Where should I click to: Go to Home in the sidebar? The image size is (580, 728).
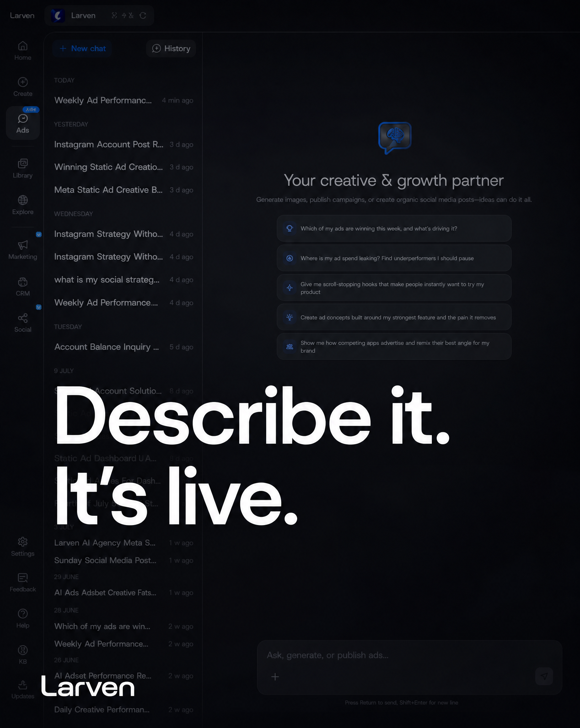pyautogui.click(x=23, y=51)
